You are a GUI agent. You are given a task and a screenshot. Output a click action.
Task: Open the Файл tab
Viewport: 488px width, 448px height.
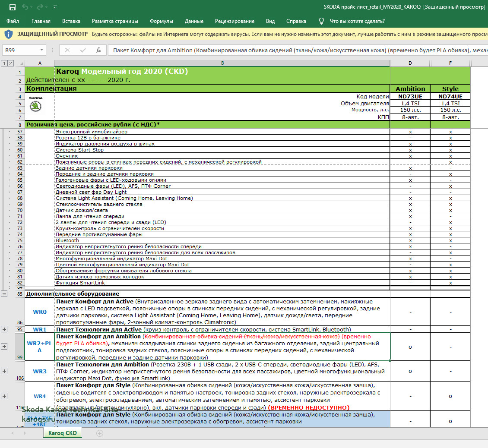(x=13, y=21)
